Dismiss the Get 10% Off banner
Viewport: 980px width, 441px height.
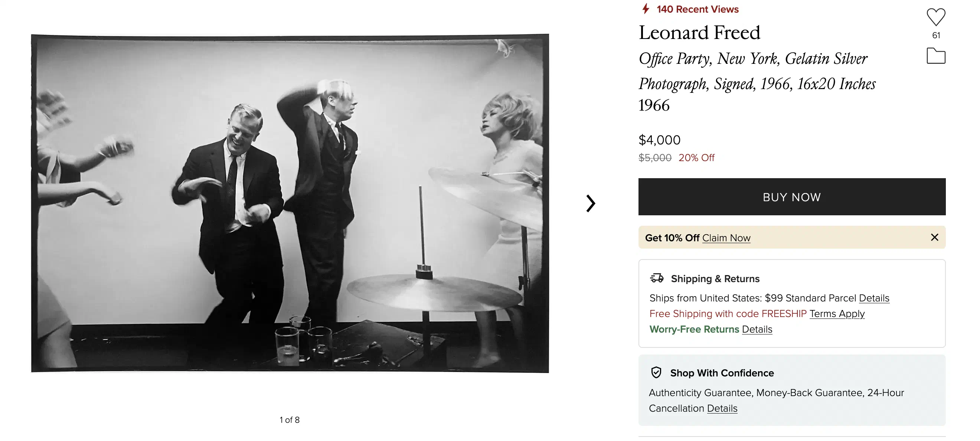point(934,238)
